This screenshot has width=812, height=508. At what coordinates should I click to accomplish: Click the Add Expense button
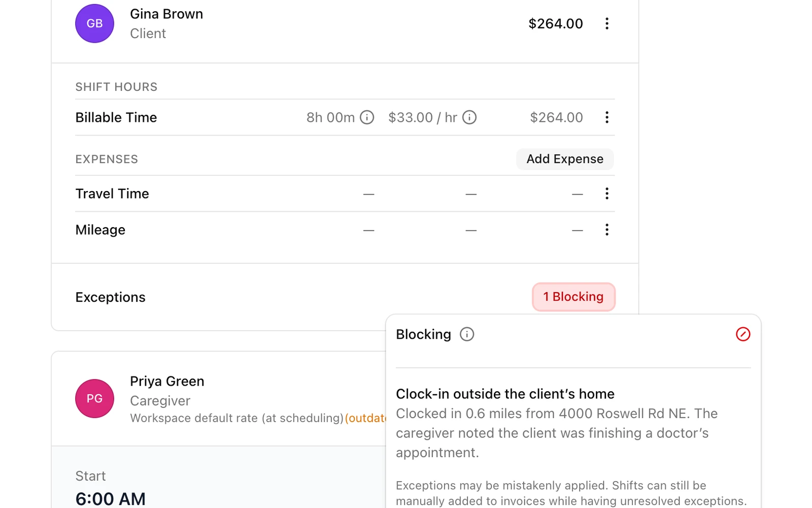pyautogui.click(x=565, y=159)
